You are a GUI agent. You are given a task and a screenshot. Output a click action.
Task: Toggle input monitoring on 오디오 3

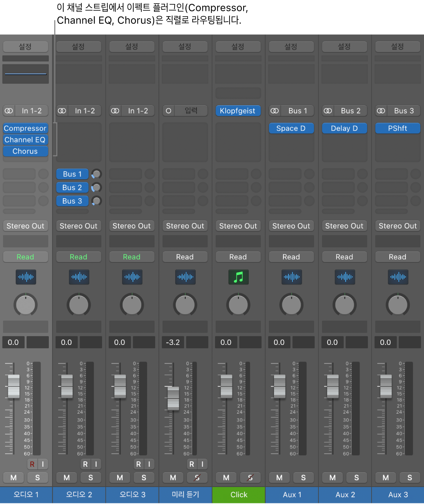point(149,464)
